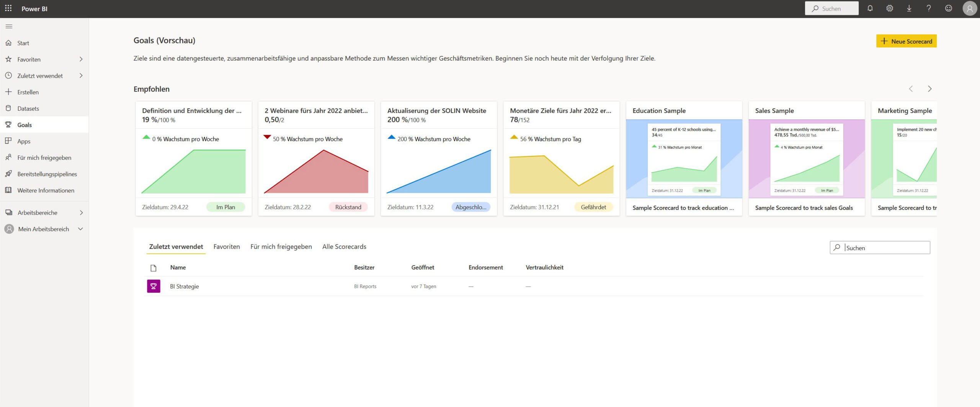Open the notifications bell
The image size is (980, 407).
(870, 8)
